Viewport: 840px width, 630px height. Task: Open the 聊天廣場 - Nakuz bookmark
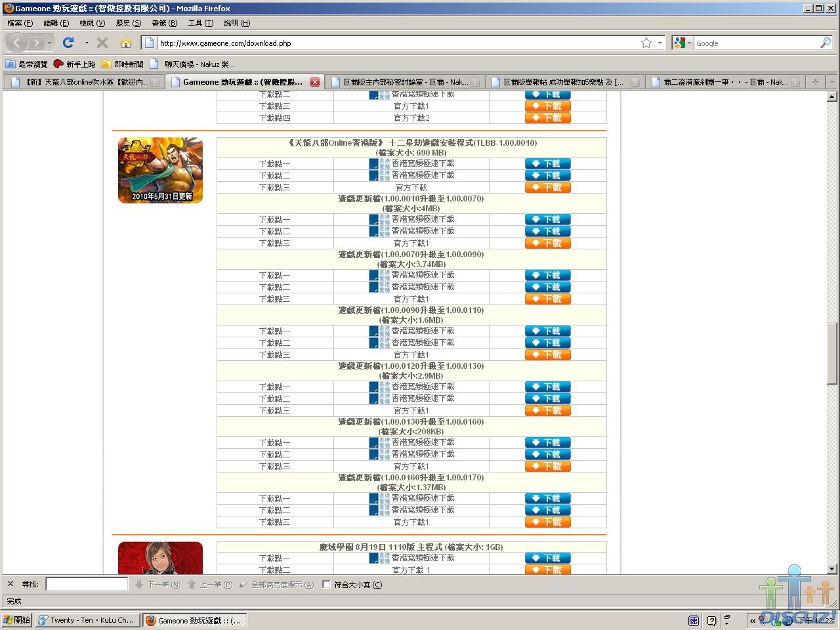(192, 64)
